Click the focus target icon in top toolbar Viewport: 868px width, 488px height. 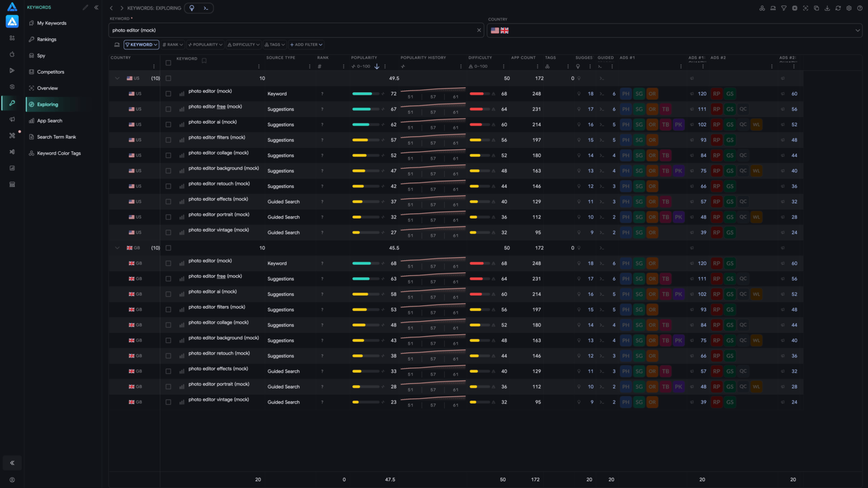(805, 8)
